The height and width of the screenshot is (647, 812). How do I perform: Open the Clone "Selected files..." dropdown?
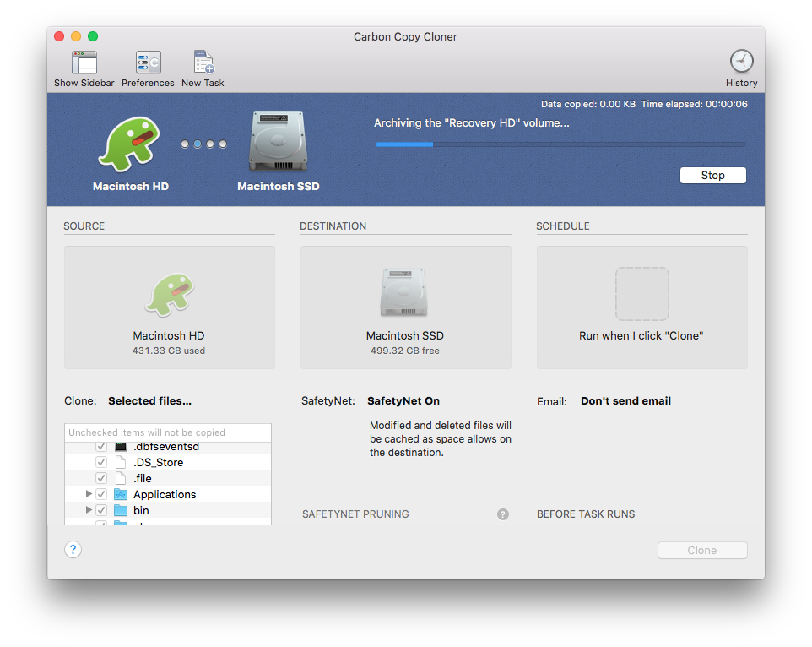[x=149, y=401]
